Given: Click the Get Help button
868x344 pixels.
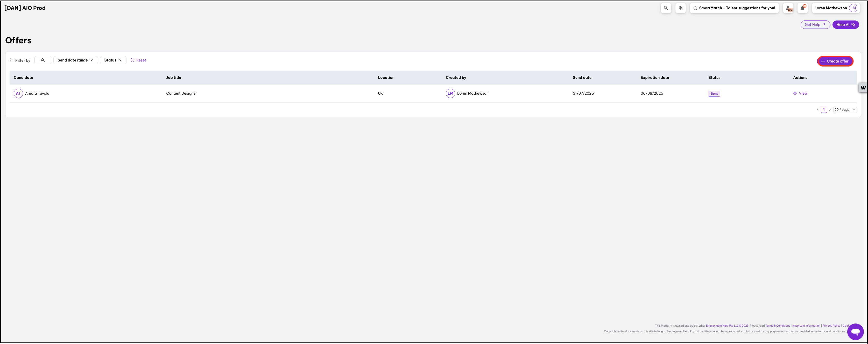Looking at the screenshot, I should click(815, 25).
